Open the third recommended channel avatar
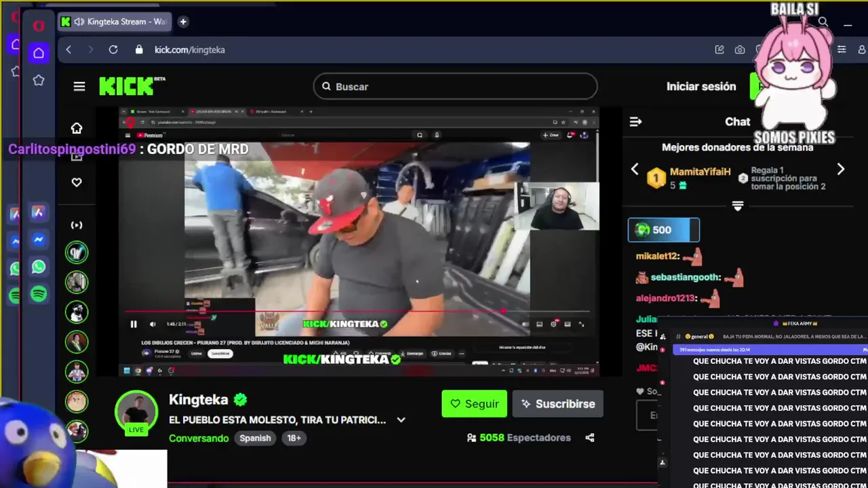Viewport: 868px width, 488px height. (77, 312)
